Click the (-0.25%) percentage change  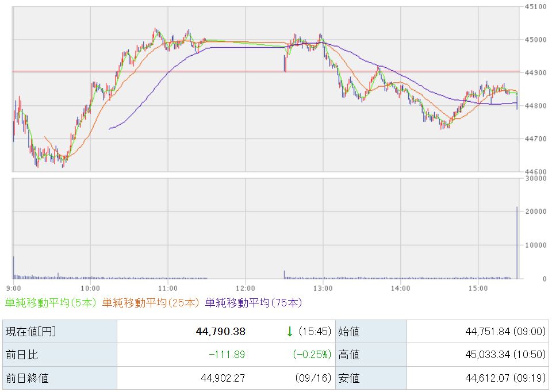(312, 355)
